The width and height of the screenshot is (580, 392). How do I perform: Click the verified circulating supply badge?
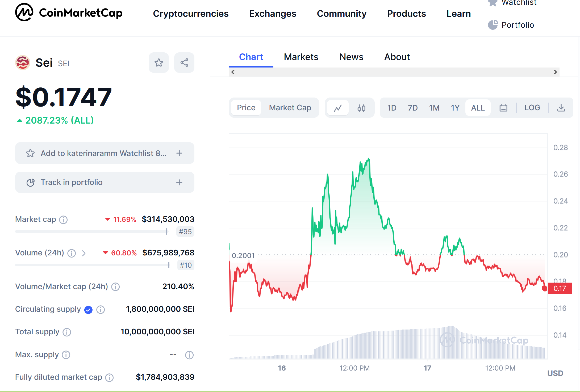click(88, 310)
